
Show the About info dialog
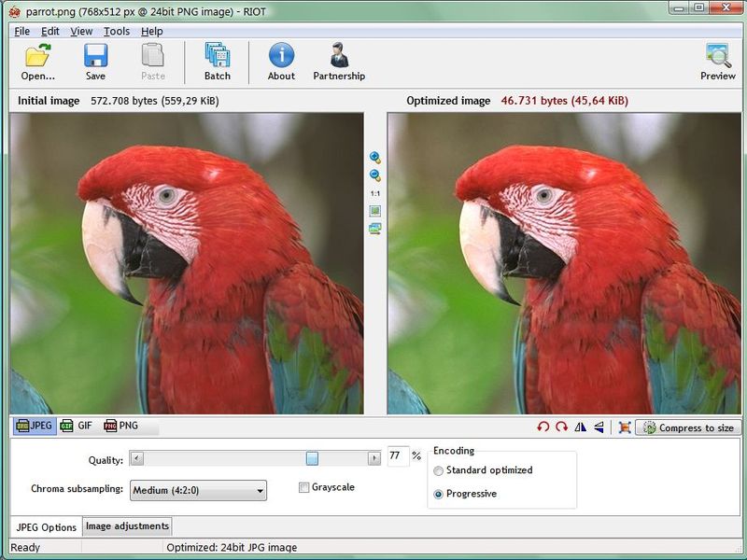pyautogui.click(x=281, y=62)
